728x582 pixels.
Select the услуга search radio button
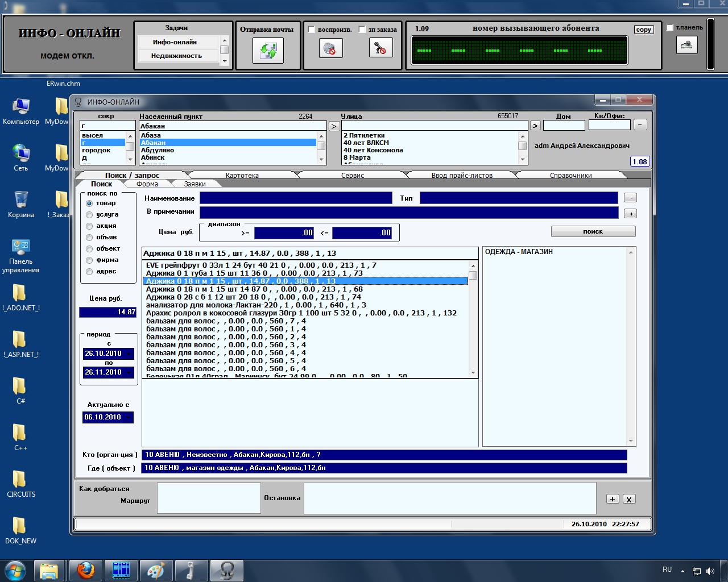pyautogui.click(x=89, y=215)
